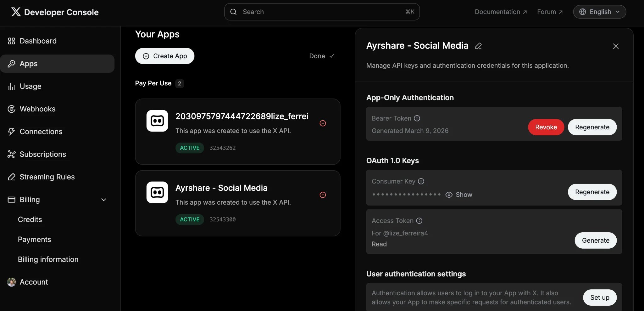The image size is (644, 311).
Task: Click the Dashboard grid icon
Action: 12,41
